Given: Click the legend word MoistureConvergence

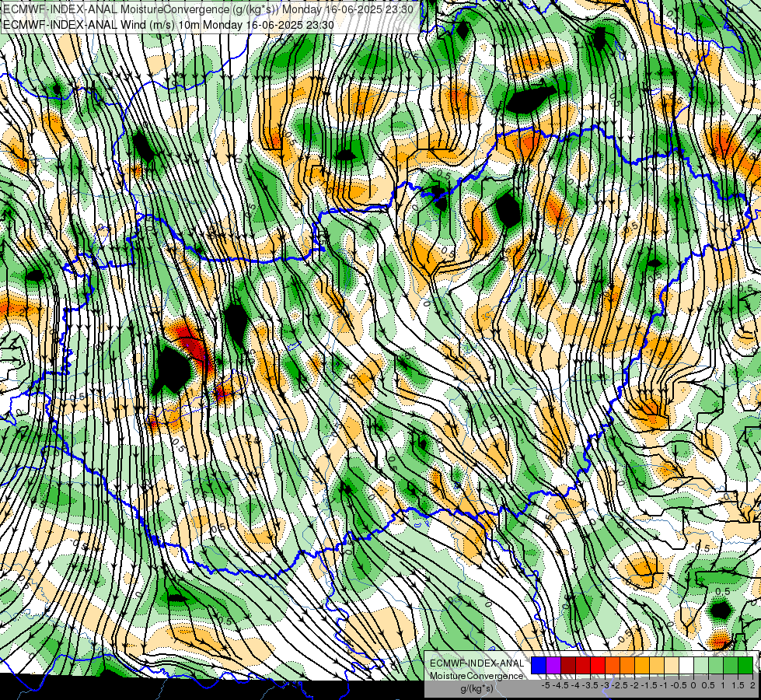Looking at the screenshot, I should [x=476, y=676].
